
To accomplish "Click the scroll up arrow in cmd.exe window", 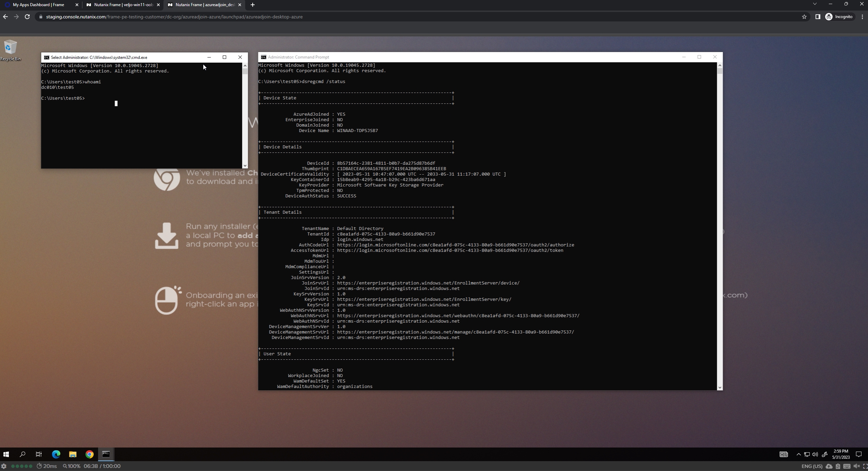I will click(x=245, y=65).
